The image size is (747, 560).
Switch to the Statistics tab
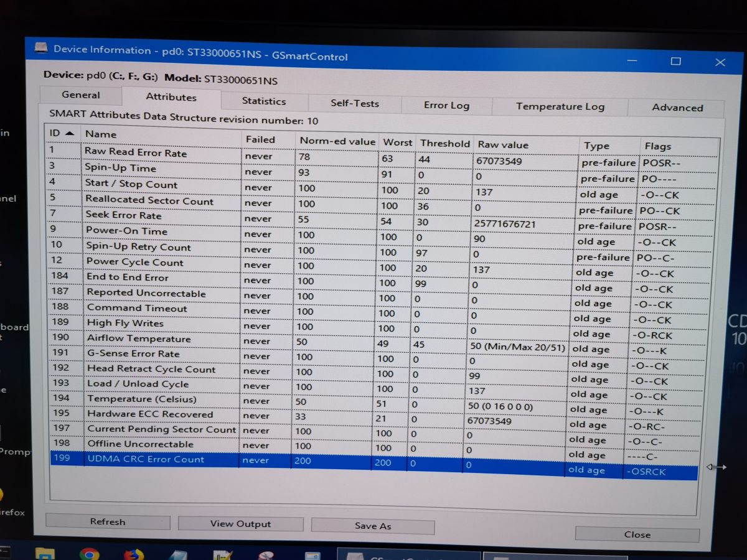pos(263,100)
